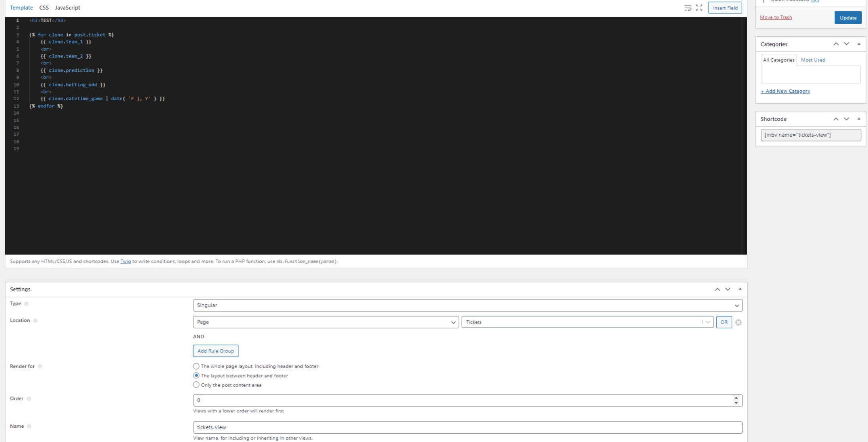Switch to the CSS tab
Image resolution: width=868 pixels, height=442 pixels.
click(44, 8)
